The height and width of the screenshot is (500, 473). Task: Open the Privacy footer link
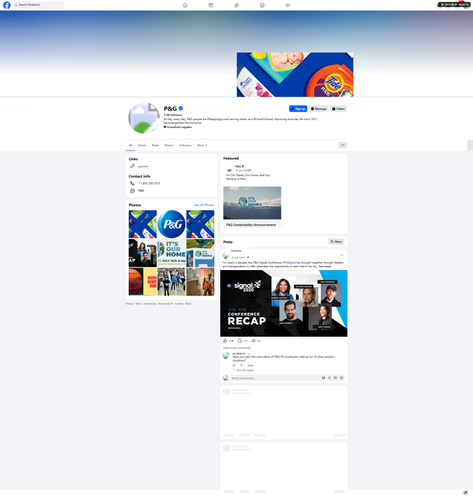pos(129,304)
